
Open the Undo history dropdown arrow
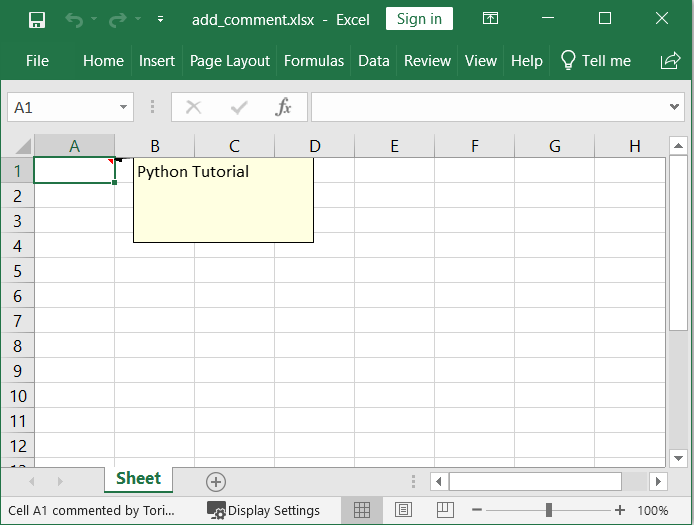[x=94, y=19]
